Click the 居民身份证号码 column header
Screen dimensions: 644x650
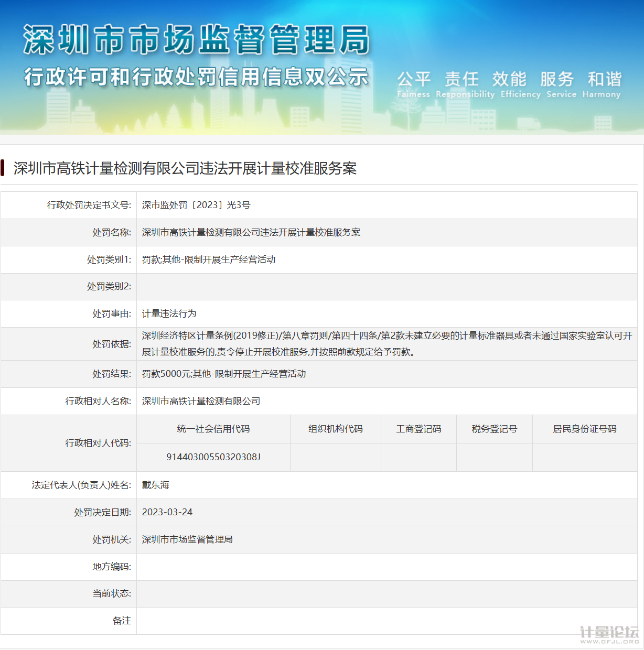point(585,429)
